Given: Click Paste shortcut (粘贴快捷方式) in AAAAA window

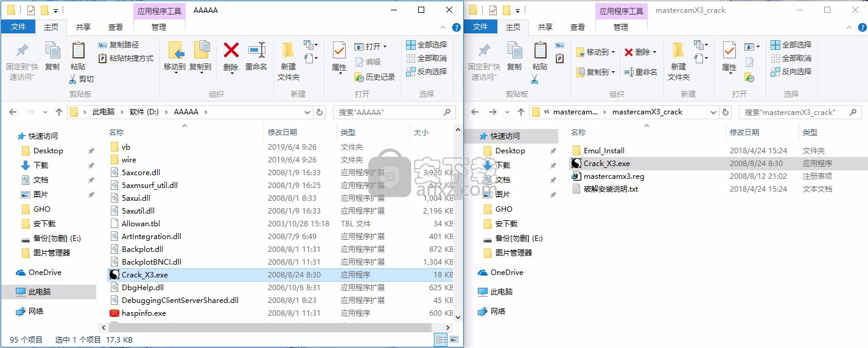Looking at the screenshot, I should 125,58.
